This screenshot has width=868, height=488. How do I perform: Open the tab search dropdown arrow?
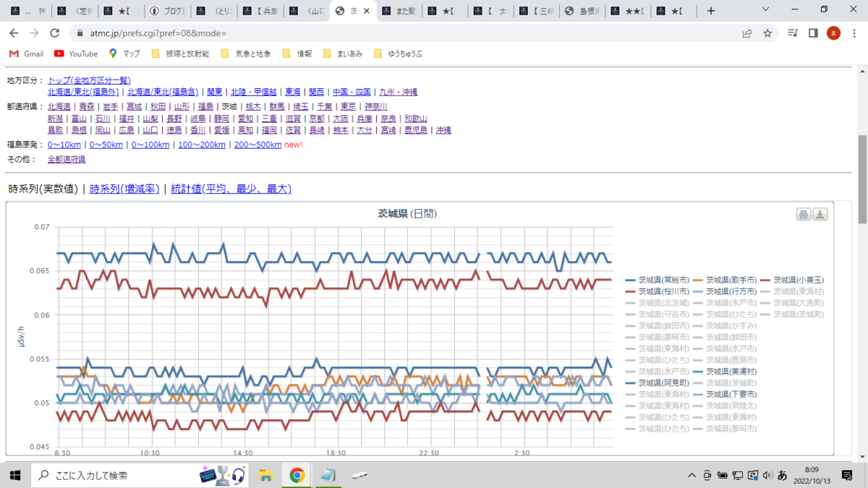click(767, 10)
